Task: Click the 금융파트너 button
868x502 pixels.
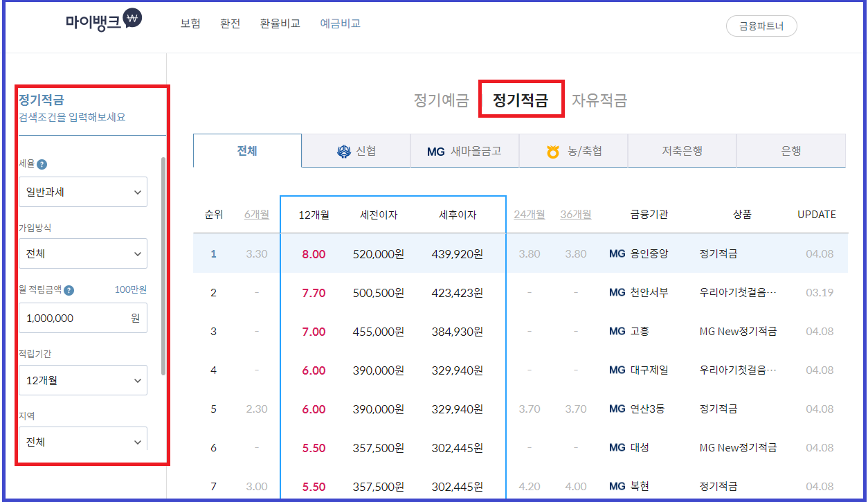Action: [x=761, y=26]
